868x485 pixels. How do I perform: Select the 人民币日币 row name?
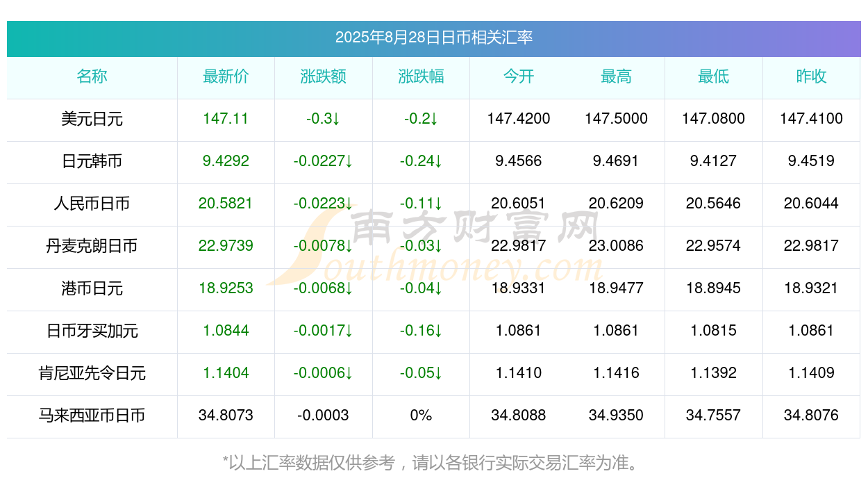tap(92, 204)
